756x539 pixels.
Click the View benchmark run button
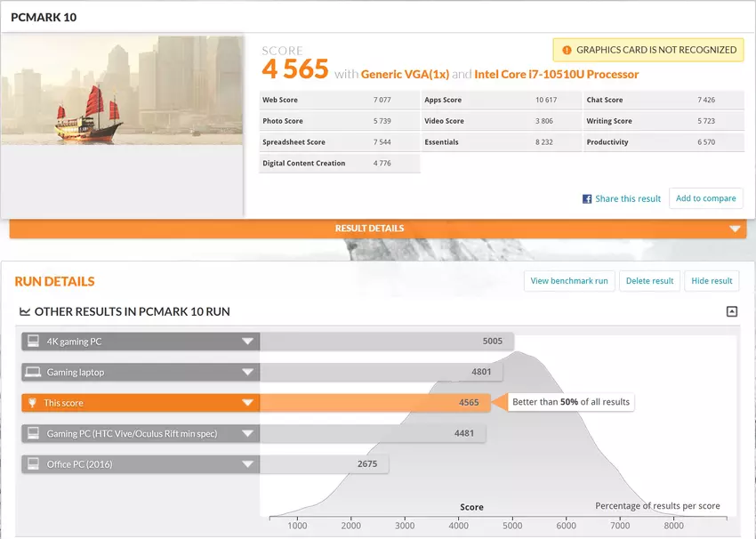click(569, 281)
